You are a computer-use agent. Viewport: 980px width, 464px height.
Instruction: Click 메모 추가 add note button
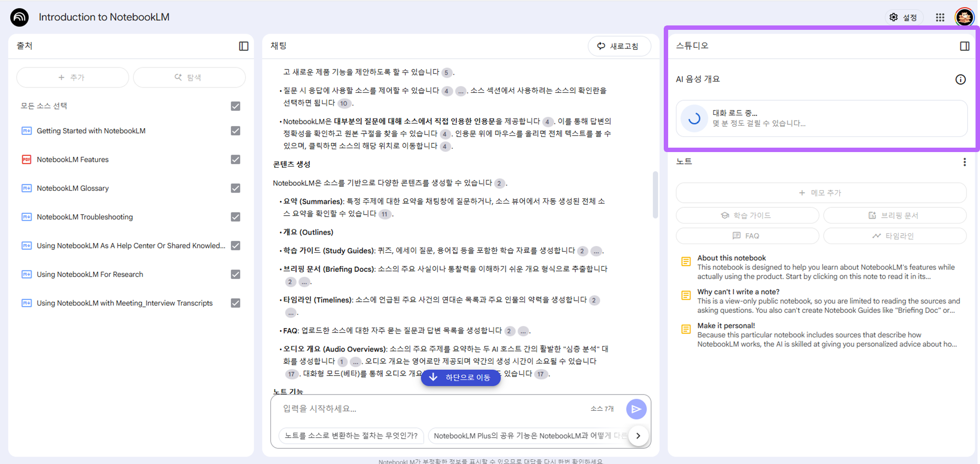(821, 193)
